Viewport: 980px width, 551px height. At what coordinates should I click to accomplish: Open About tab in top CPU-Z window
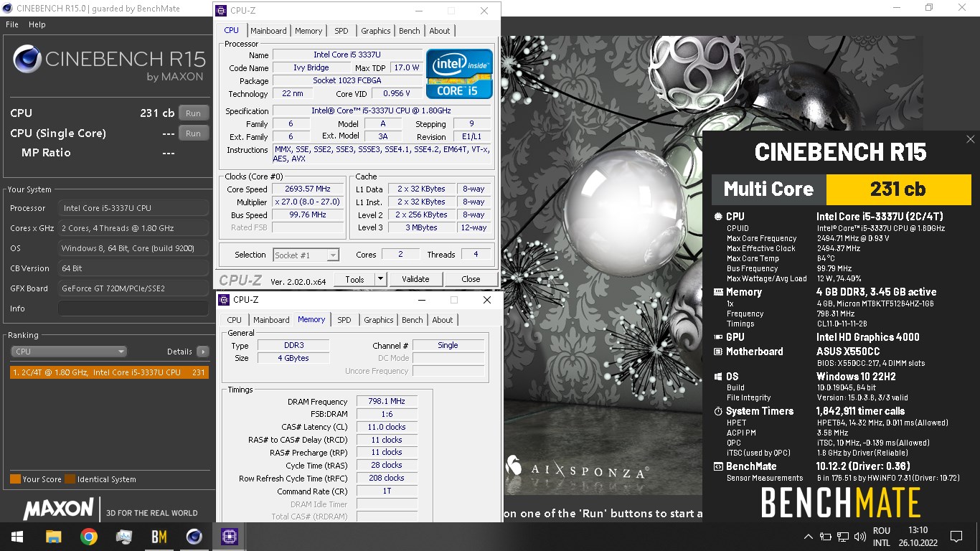[440, 31]
